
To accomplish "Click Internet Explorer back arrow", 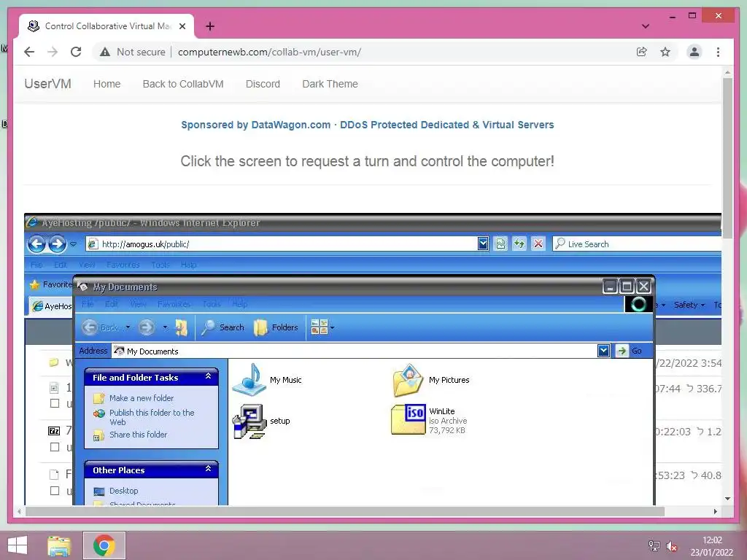I will (x=36, y=244).
